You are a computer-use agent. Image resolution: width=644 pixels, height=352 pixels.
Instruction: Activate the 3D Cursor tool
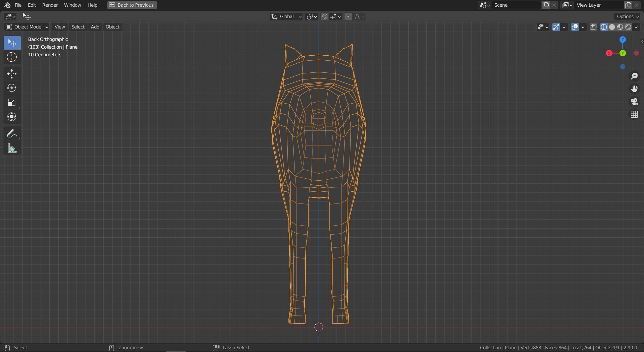click(x=12, y=57)
